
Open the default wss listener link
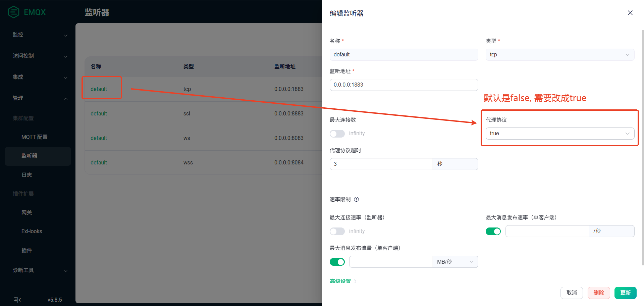coord(99,162)
